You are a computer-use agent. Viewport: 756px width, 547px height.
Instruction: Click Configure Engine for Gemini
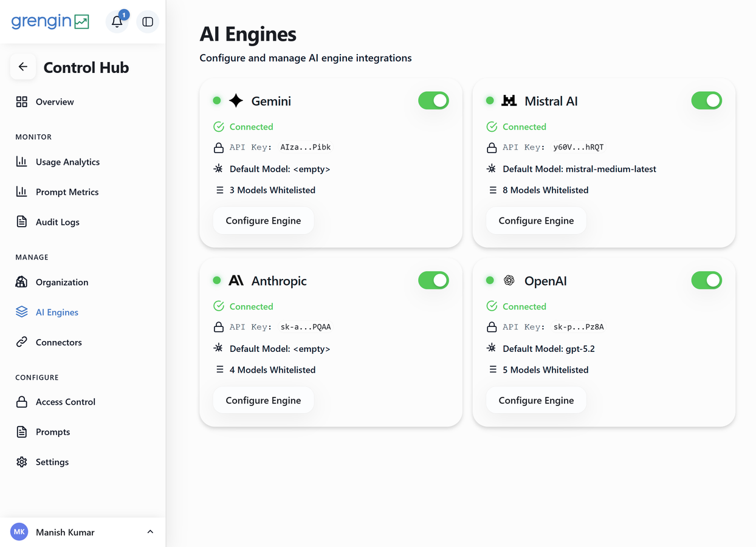coord(263,221)
